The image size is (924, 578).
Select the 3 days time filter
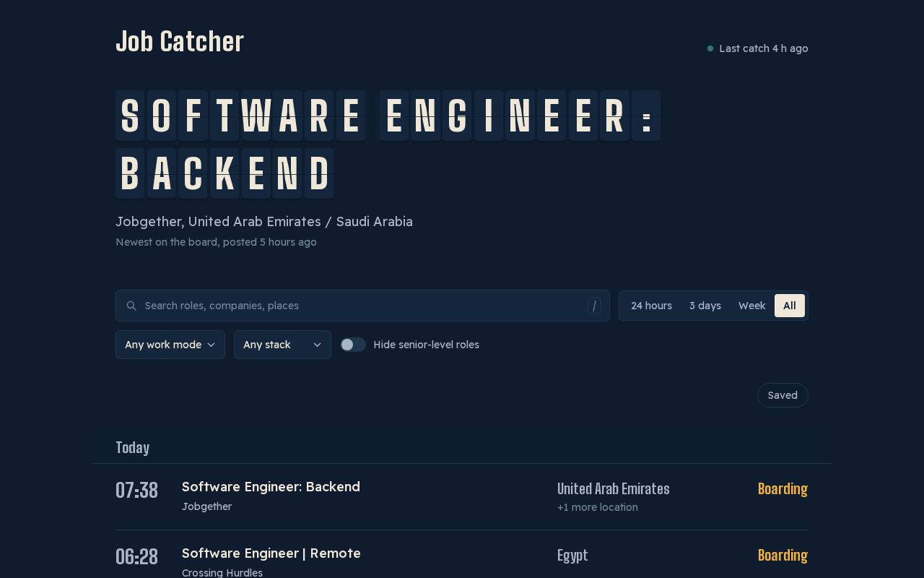[x=705, y=306]
